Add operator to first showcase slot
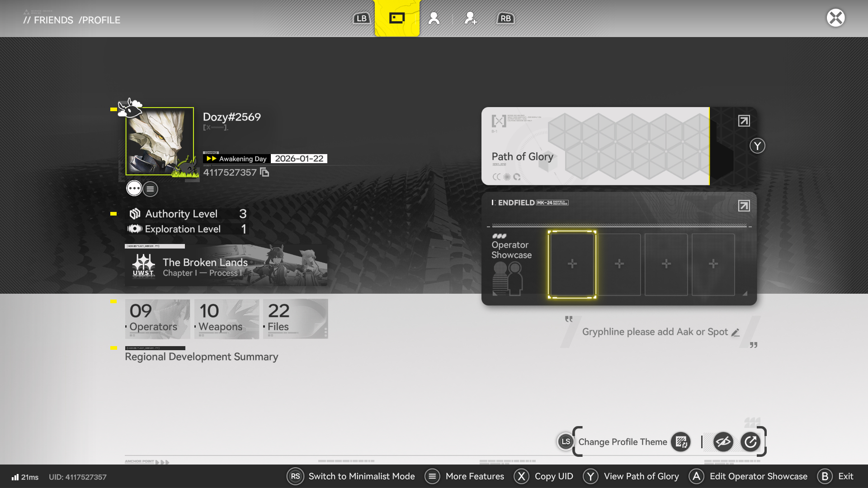This screenshot has height=488, width=868. click(572, 264)
